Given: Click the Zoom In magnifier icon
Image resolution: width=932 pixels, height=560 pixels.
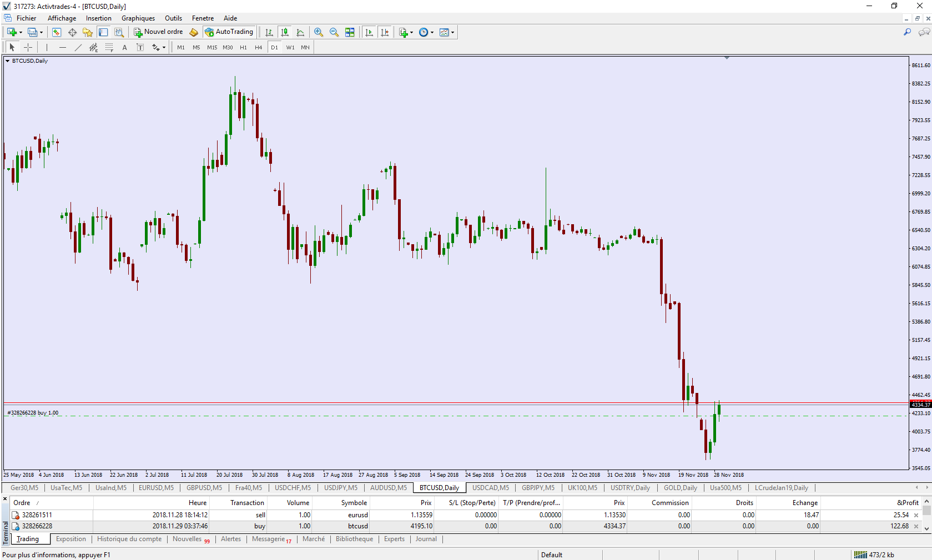Looking at the screenshot, I should point(318,32).
